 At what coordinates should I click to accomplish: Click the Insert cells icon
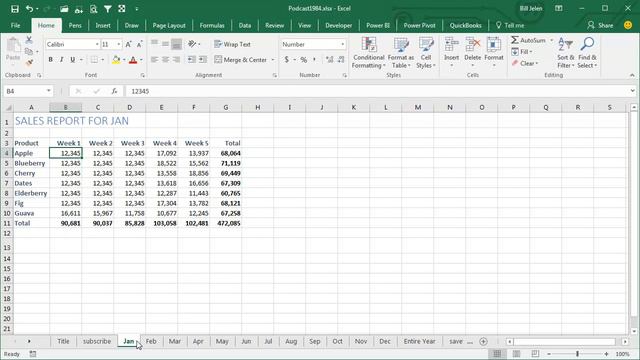(451, 45)
